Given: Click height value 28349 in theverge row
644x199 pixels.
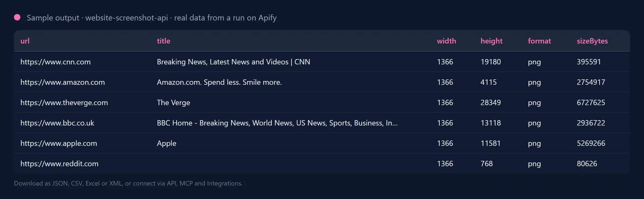Looking at the screenshot, I should click(491, 103).
